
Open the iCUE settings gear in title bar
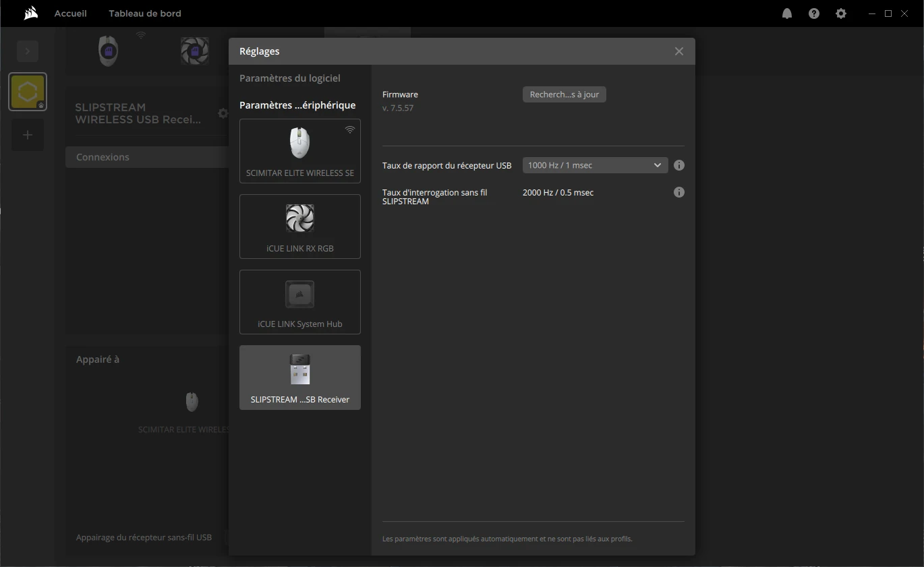tap(841, 13)
